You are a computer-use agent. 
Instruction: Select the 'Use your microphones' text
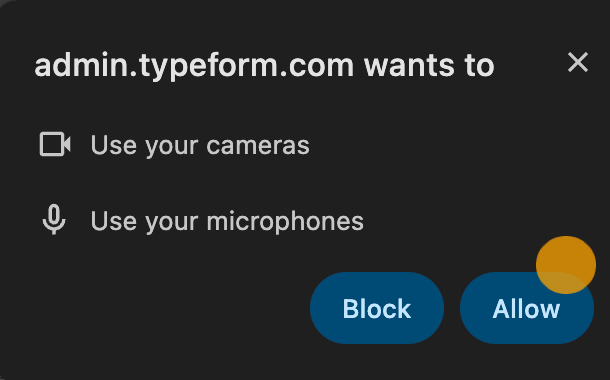tap(227, 221)
